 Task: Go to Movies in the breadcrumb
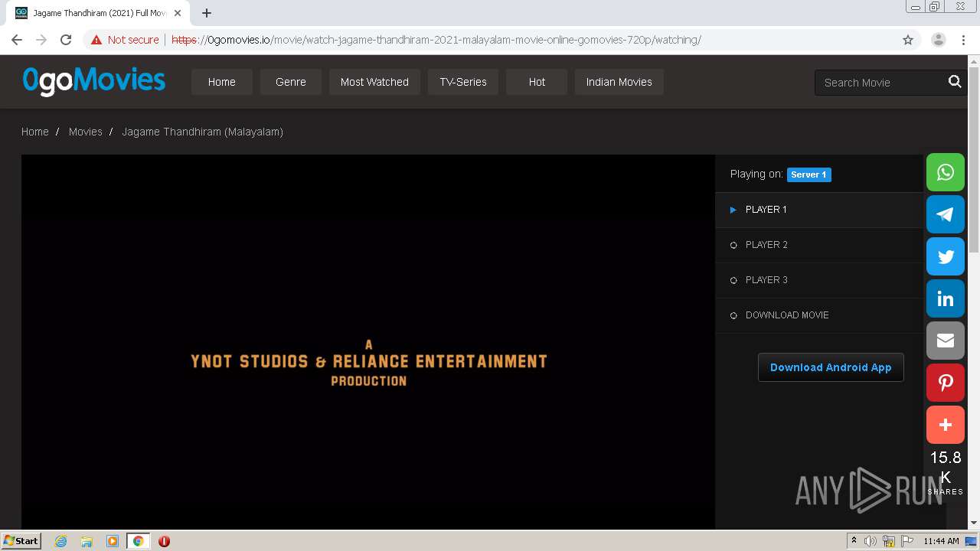[x=86, y=132]
